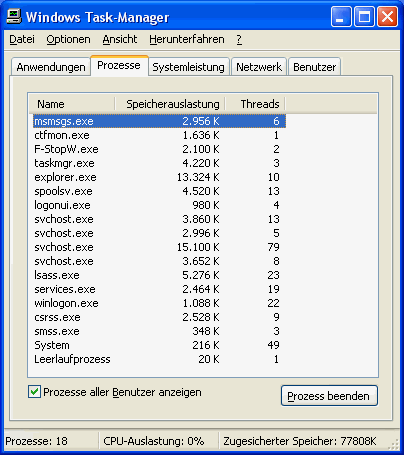
Task: Select svchost.exe with 79 threads
Action: pos(159,247)
